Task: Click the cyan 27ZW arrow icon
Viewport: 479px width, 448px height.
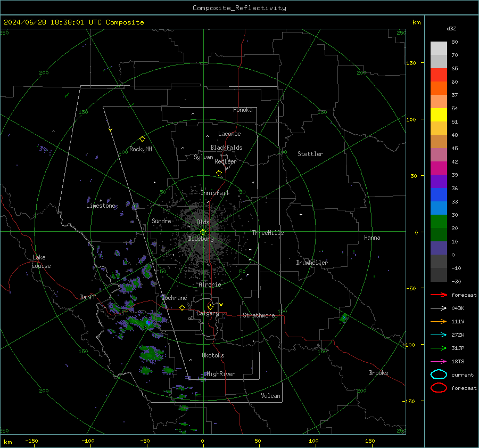Action: click(x=439, y=335)
